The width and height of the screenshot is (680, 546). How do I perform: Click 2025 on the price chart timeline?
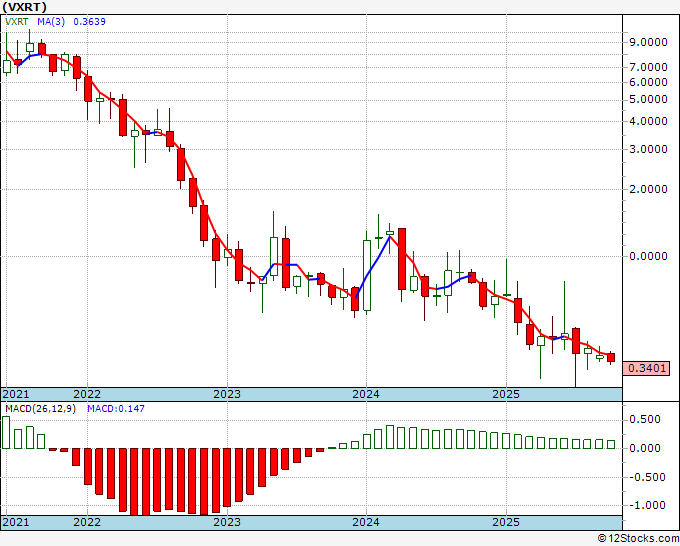(x=506, y=394)
